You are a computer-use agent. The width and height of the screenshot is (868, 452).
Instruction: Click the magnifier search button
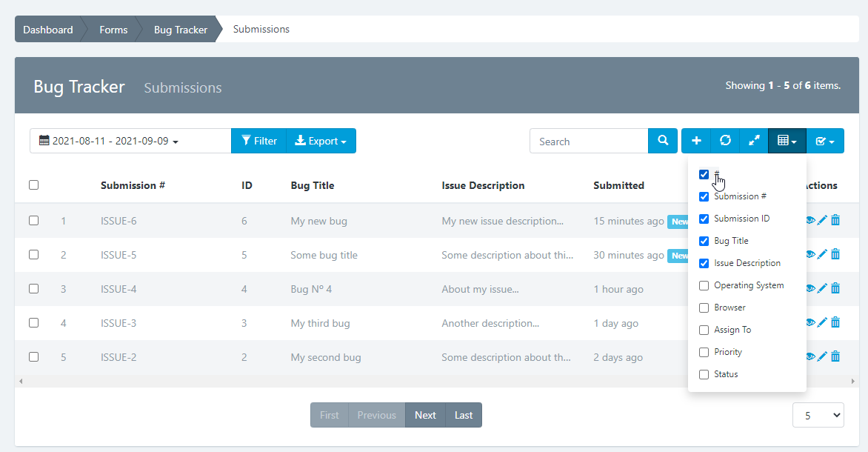click(664, 141)
